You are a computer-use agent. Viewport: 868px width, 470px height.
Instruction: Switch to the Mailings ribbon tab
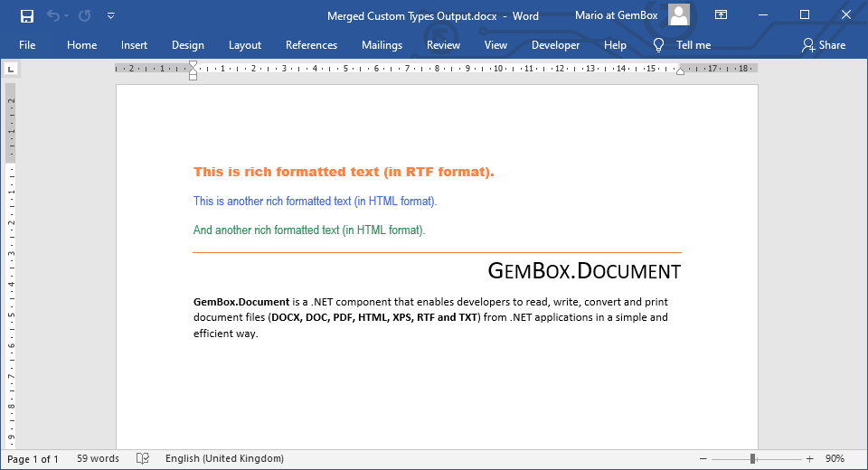382,45
